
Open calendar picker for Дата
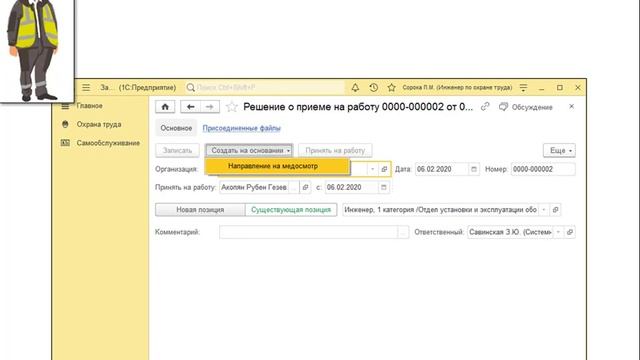click(473, 169)
